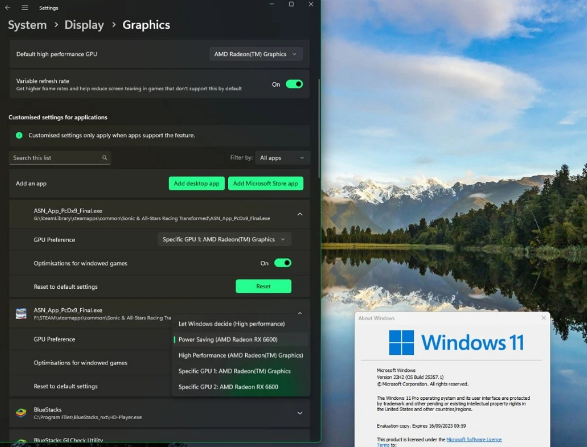Close the About Windows dialog
Viewport: 587px width, 447px height.
pos(544,318)
